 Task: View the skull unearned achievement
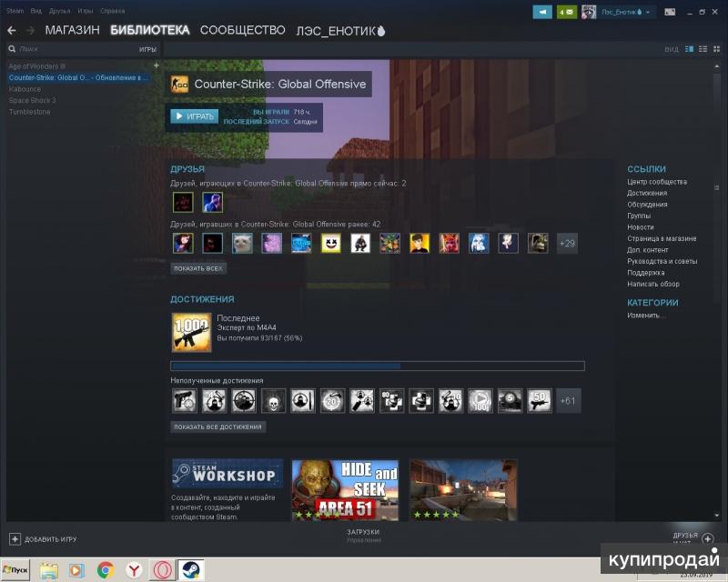point(273,400)
